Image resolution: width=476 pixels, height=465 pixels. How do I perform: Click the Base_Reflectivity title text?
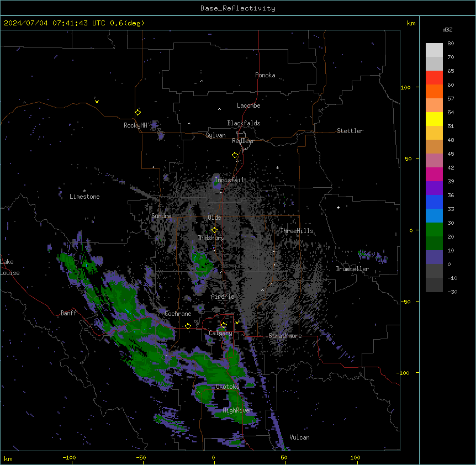[x=238, y=8]
